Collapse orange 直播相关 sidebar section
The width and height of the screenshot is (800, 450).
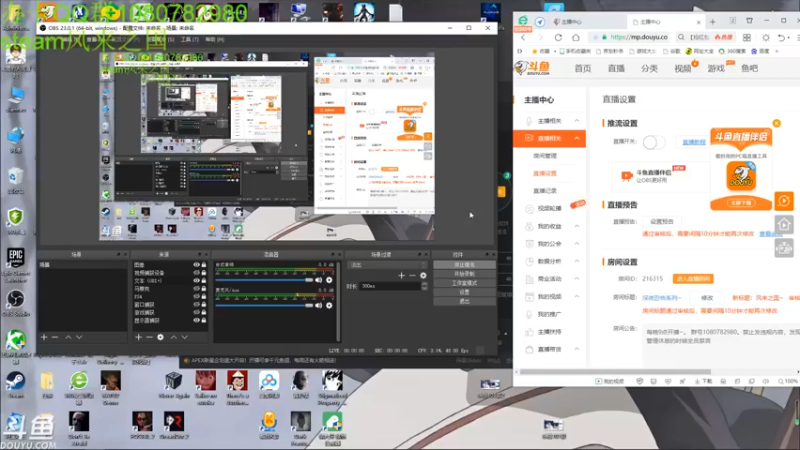(x=577, y=138)
